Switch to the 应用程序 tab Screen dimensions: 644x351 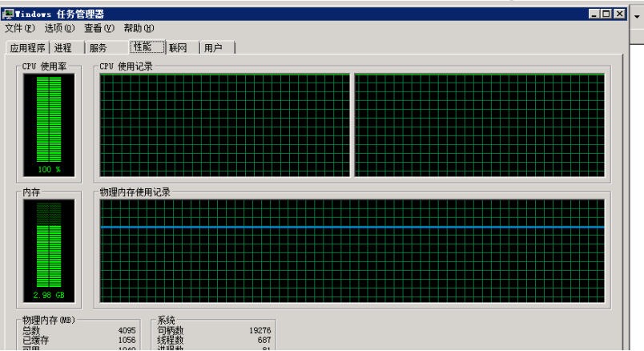(x=27, y=48)
